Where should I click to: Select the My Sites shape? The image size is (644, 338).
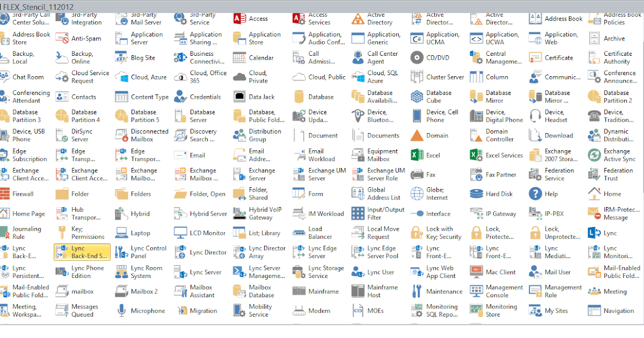click(548, 311)
